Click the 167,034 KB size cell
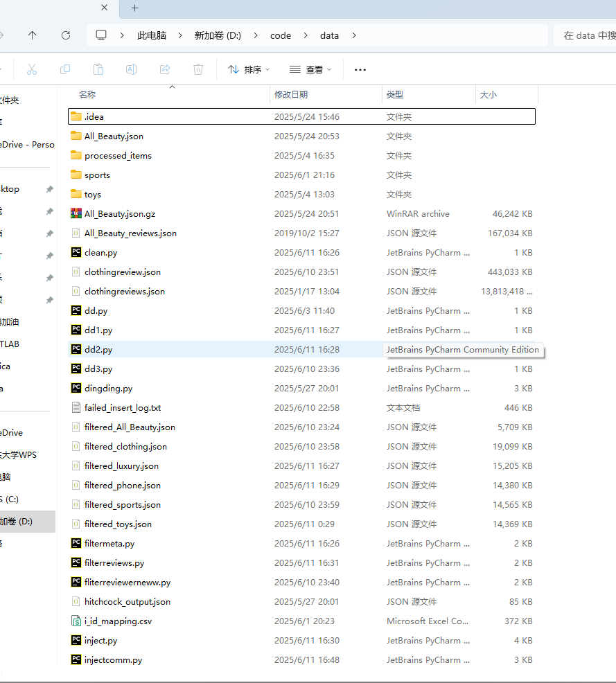Screen dimensions: 616x683 point(510,233)
